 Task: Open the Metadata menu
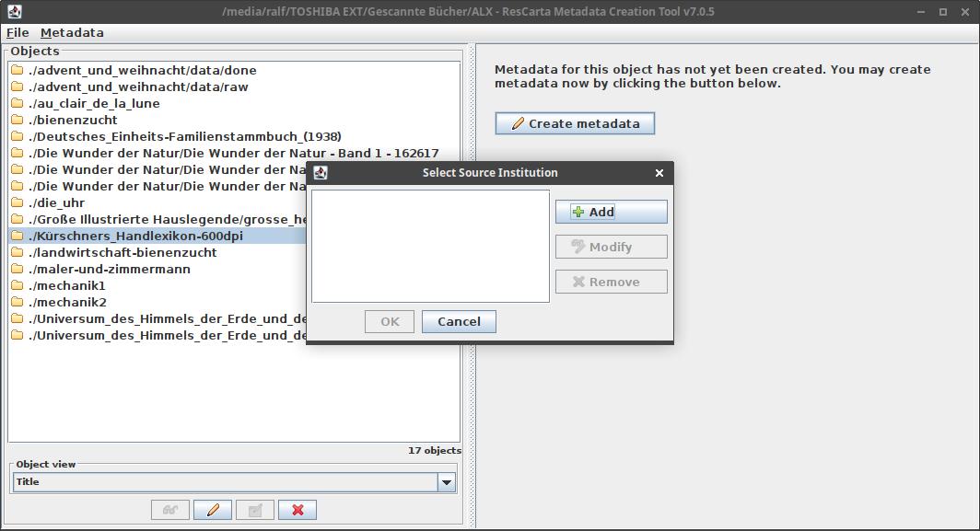click(x=72, y=32)
